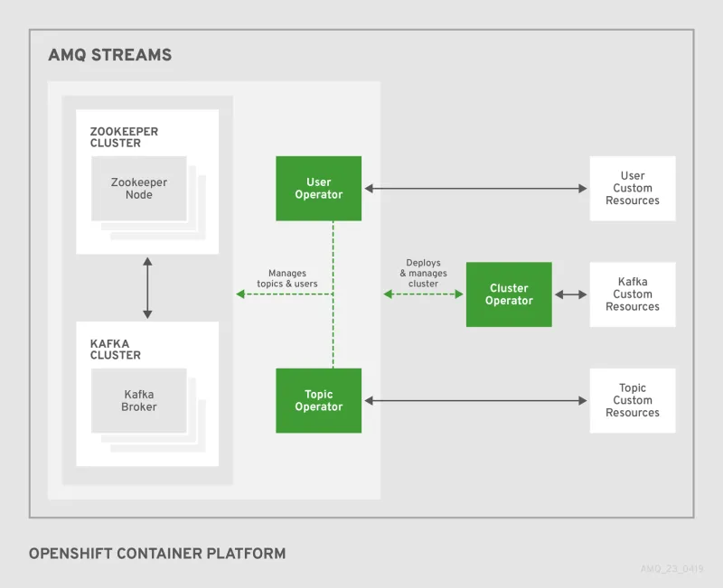This screenshot has width=723, height=588.
Task: Click the Kafka Broker stacked icon
Action: tap(137, 401)
